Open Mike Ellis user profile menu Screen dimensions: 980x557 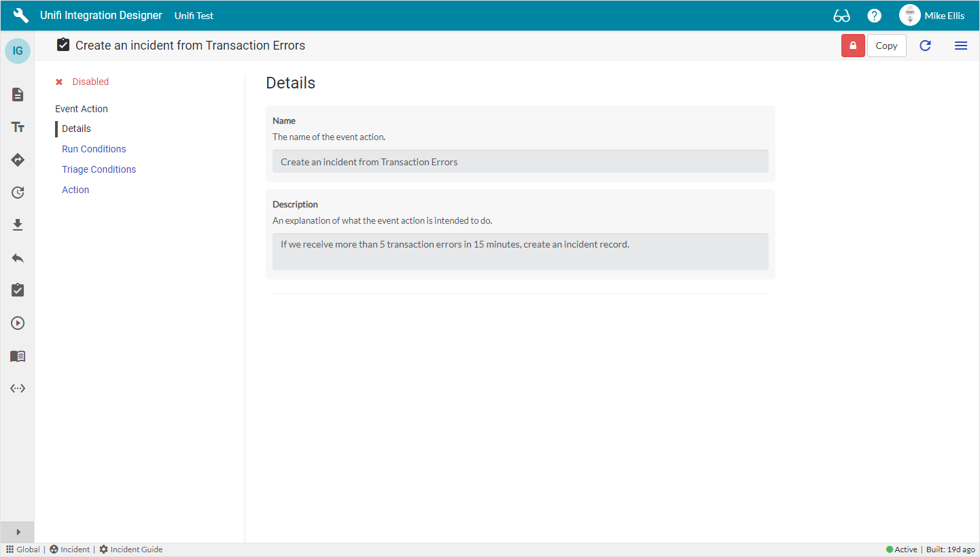pos(932,16)
